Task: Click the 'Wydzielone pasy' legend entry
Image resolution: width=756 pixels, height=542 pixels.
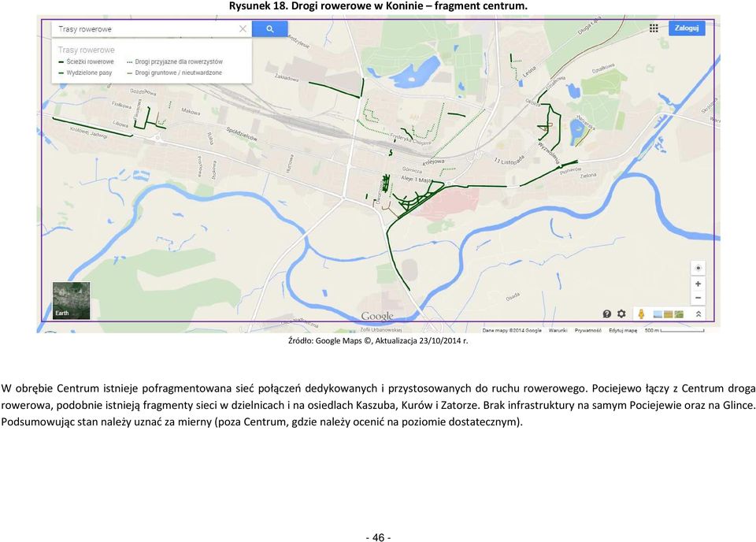Action: coord(85,72)
